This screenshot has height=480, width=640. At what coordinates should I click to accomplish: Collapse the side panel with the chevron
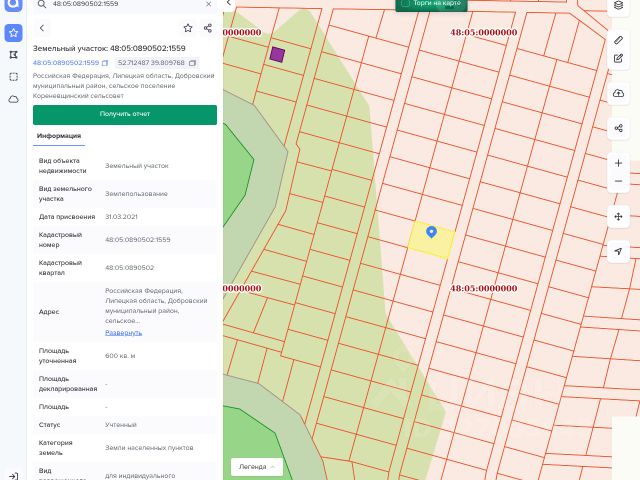(229, 3)
